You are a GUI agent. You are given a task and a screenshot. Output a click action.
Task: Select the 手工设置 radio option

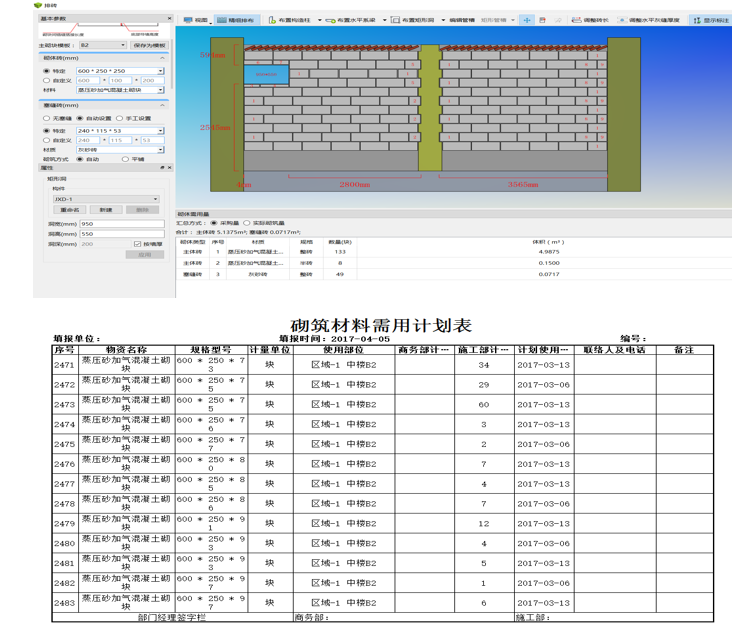tap(119, 119)
